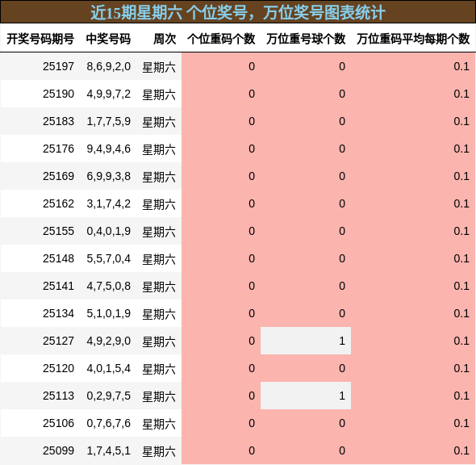The height and width of the screenshot is (465, 476).
Task: Click the table title banner text
Action: point(238,12)
